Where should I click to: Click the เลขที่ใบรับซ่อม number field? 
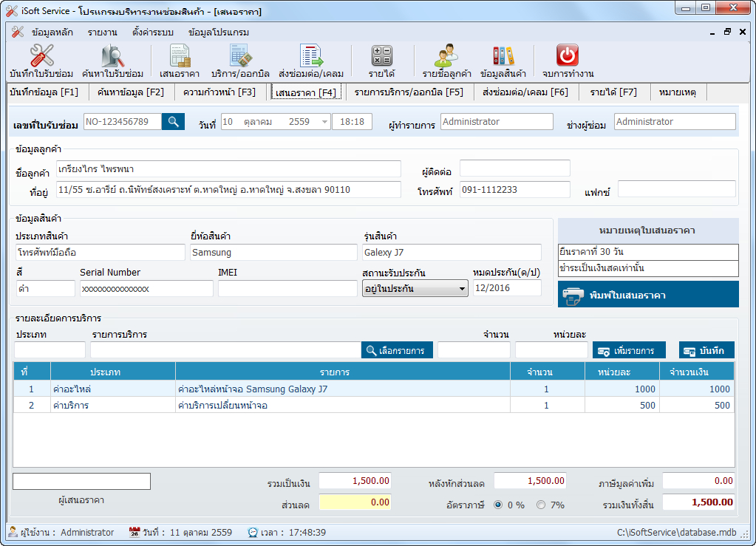[x=123, y=121]
